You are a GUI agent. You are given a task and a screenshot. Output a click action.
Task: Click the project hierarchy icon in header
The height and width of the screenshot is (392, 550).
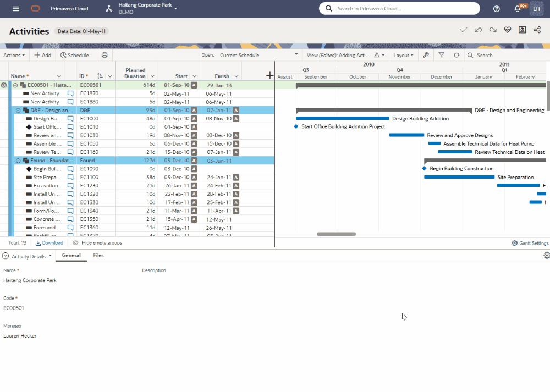(x=109, y=9)
